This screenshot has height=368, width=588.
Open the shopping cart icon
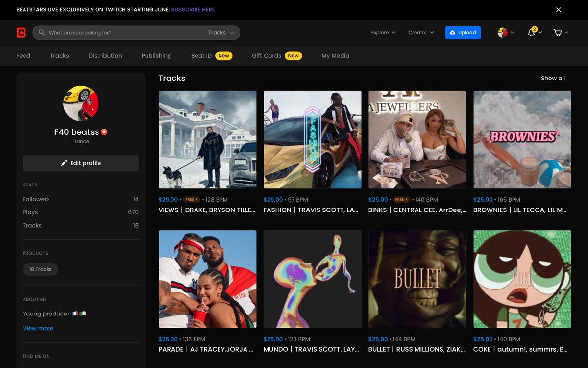(558, 33)
